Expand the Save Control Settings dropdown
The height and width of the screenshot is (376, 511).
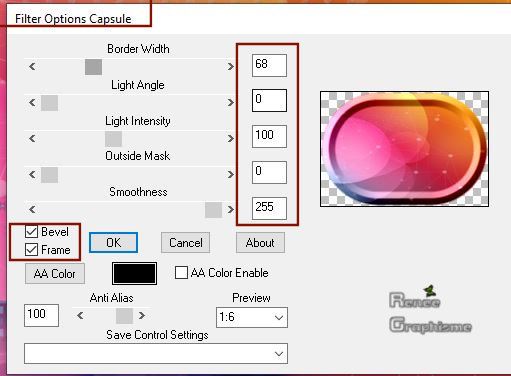tap(156, 353)
